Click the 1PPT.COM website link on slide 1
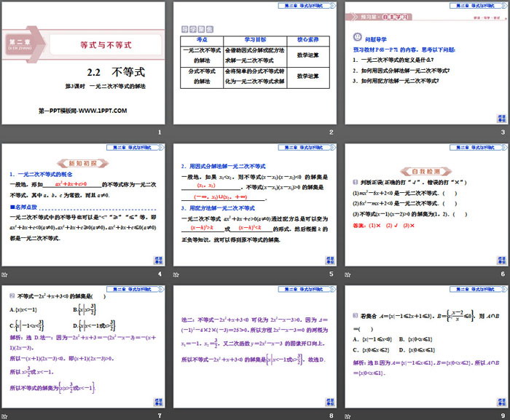The height and width of the screenshot is (420, 510). (82, 111)
